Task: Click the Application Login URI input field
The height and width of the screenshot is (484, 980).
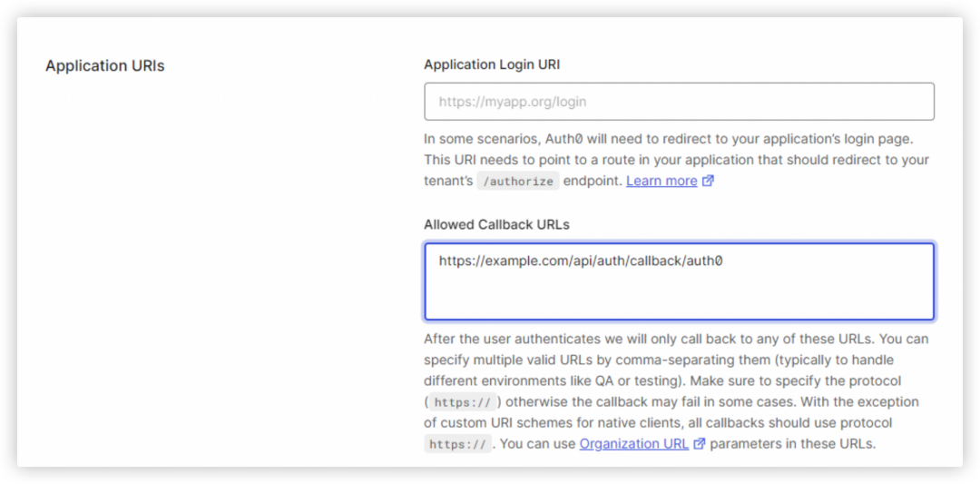Action: coord(679,102)
